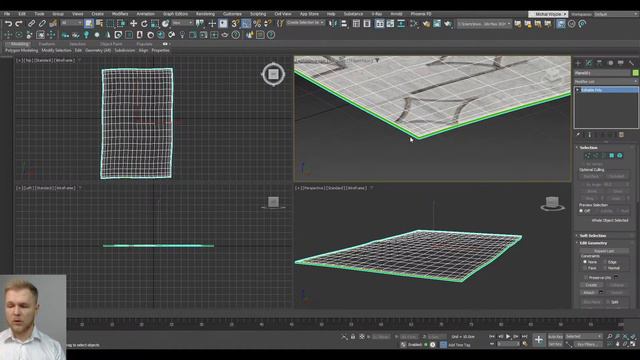Activate the Select and Move tool
This screenshot has height=360, width=640.
pyautogui.click(x=133, y=24)
